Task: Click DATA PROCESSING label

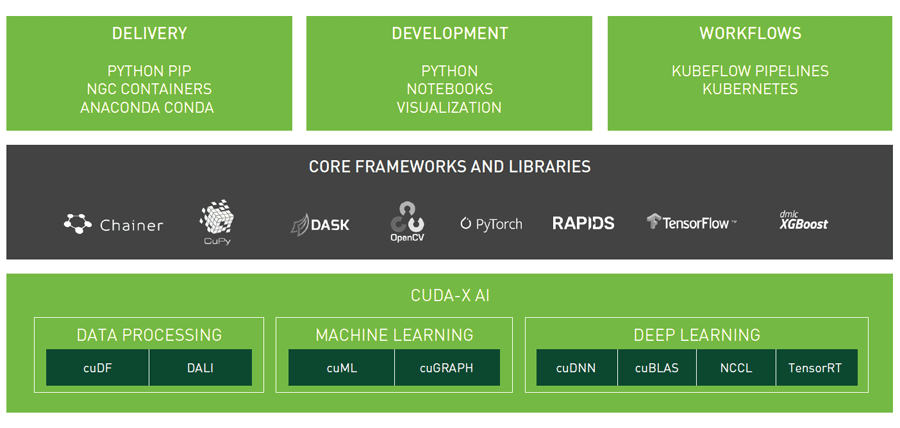Action: tap(149, 334)
